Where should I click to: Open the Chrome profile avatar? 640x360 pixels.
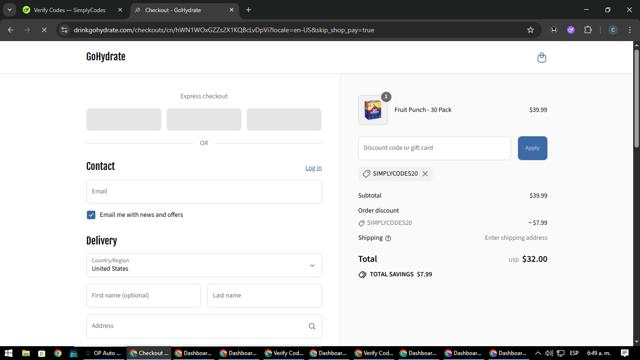click(613, 30)
